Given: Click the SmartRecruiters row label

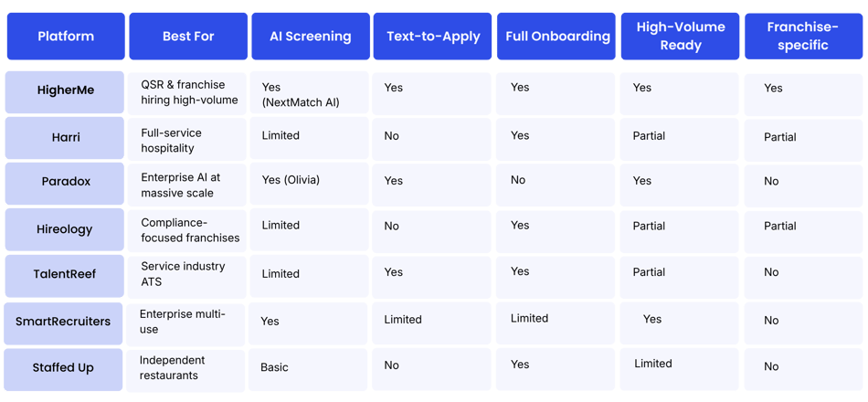Looking at the screenshot, I should pos(63,323).
